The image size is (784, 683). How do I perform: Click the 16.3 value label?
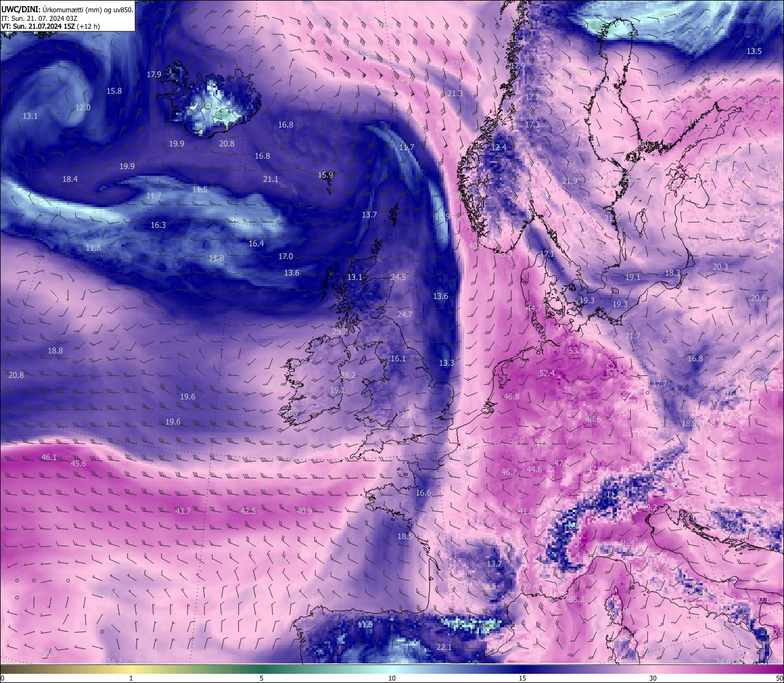(158, 225)
